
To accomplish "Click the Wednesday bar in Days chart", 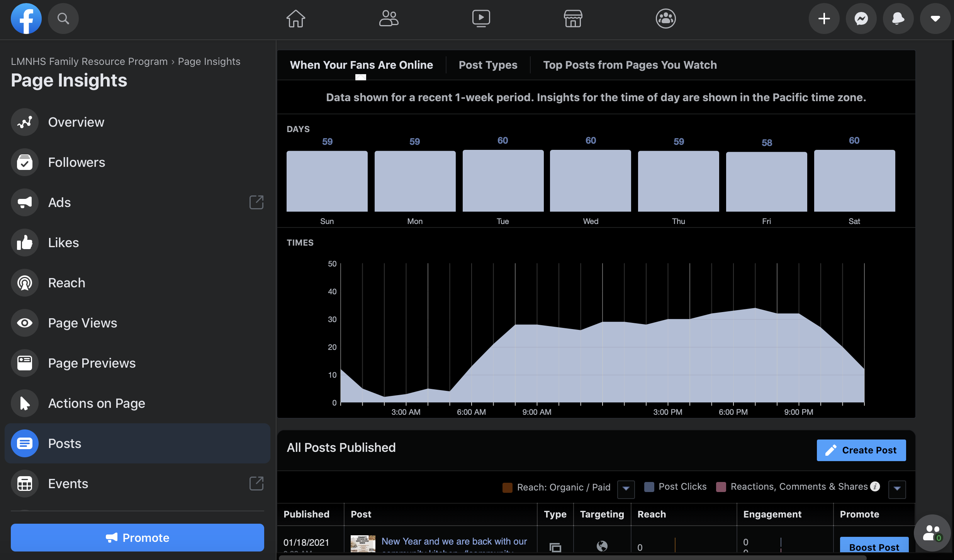I will point(590,181).
